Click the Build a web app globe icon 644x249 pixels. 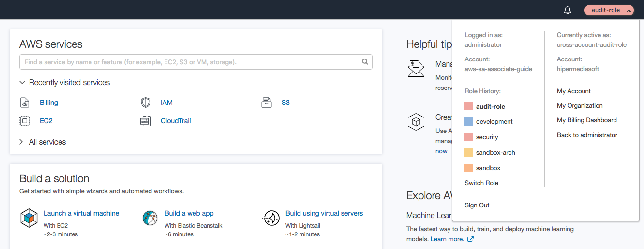tap(150, 218)
